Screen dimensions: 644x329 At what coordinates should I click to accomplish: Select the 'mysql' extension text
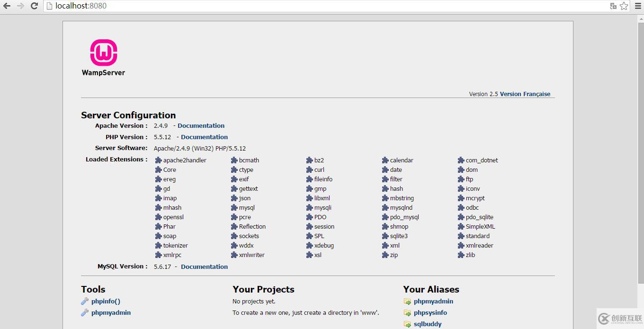pyautogui.click(x=247, y=208)
